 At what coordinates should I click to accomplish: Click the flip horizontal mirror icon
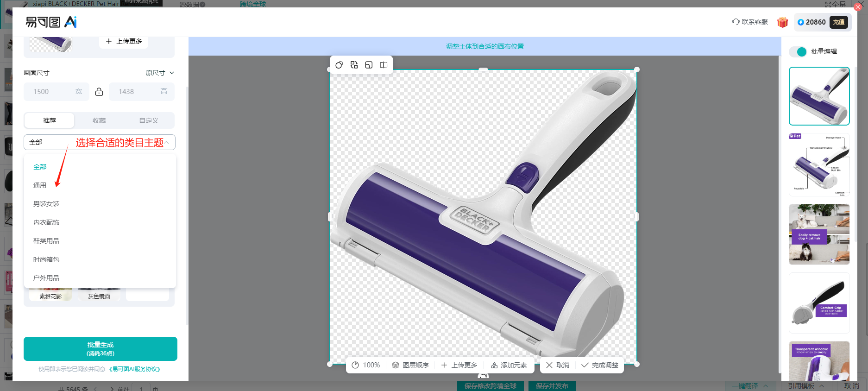pos(384,65)
